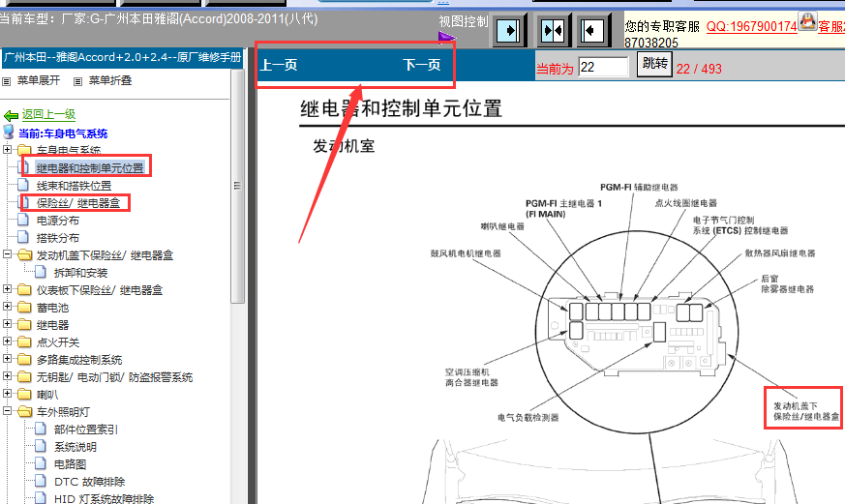Viewport: 845px width, 504px height.
Task: Open HID 灯系统故障排除 tree item
Action: (x=104, y=498)
